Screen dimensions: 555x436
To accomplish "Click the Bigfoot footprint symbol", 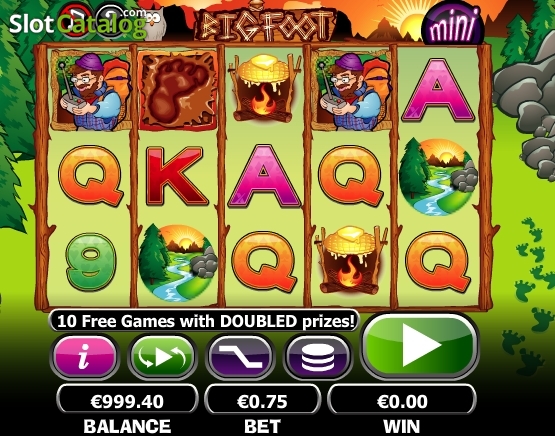I will [x=177, y=90].
